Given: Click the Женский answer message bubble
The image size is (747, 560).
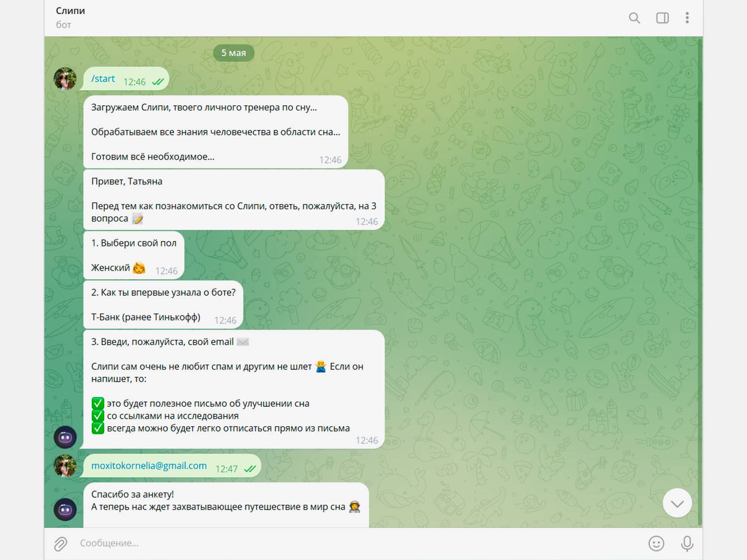Looking at the screenshot, I should coord(134,256).
